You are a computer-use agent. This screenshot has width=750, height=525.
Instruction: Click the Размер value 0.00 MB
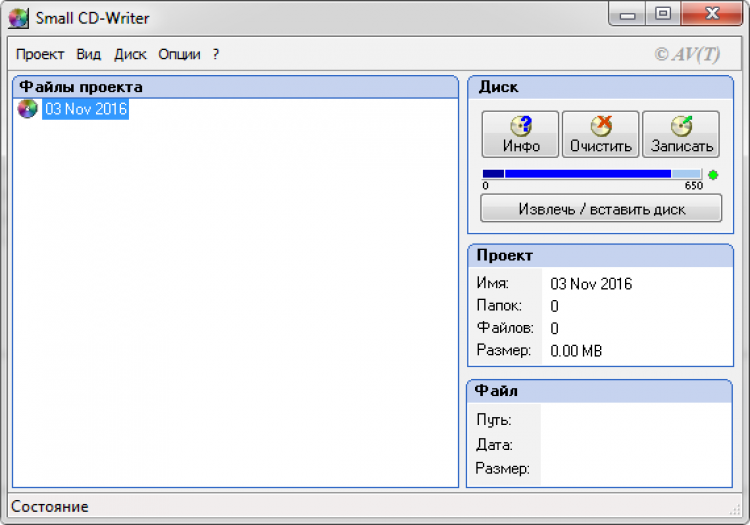click(x=576, y=351)
